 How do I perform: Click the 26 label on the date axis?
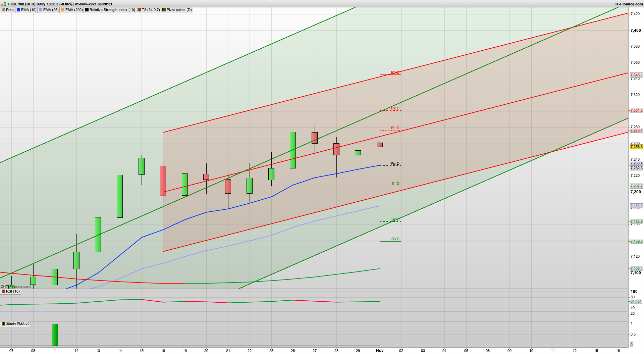(293, 351)
